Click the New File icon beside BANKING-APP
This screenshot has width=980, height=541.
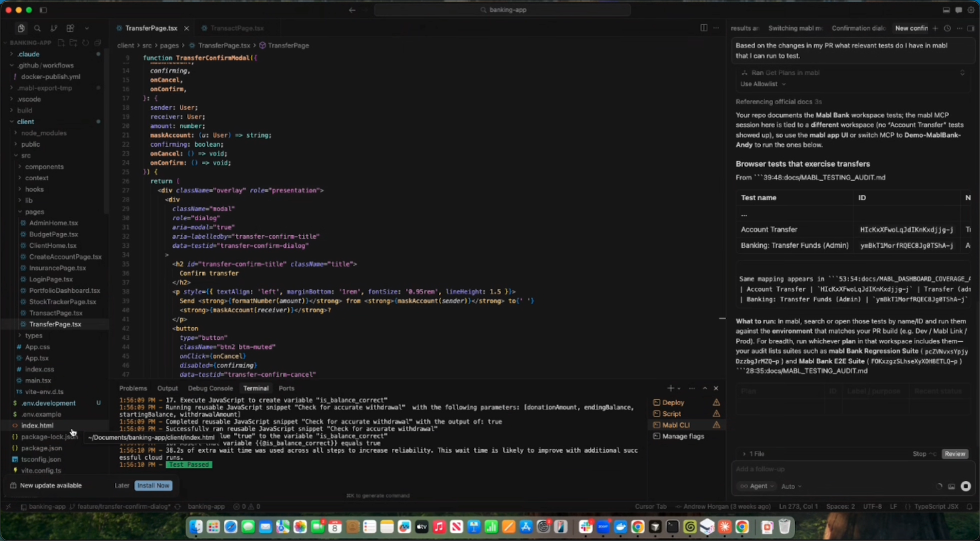[61, 43]
